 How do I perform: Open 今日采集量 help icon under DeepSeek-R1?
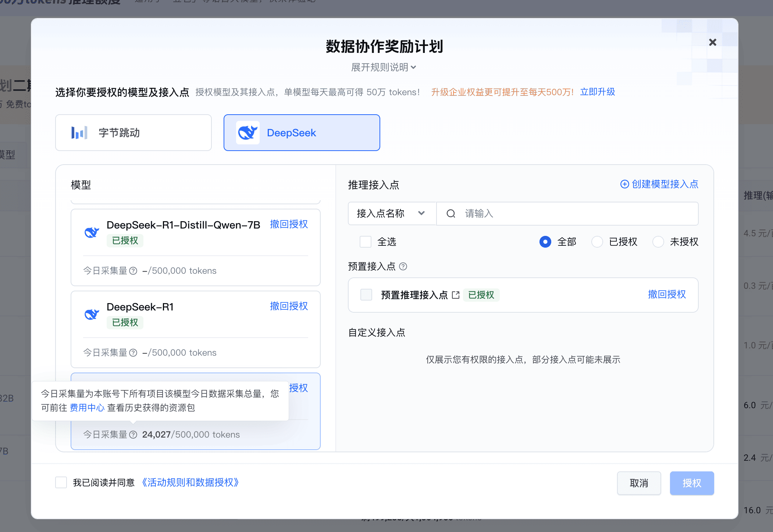133,353
